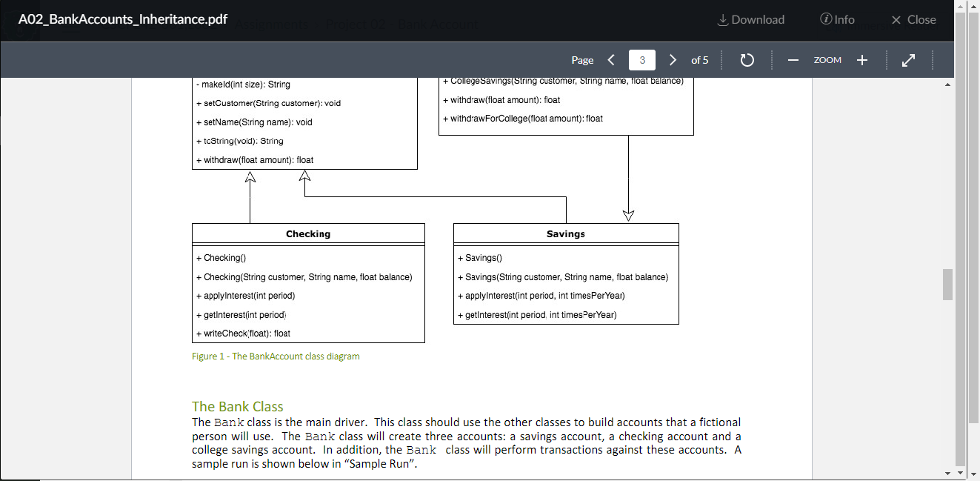Image resolution: width=980 pixels, height=481 pixels.
Task: Click the document scrollbar thumb
Action: click(x=947, y=285)
